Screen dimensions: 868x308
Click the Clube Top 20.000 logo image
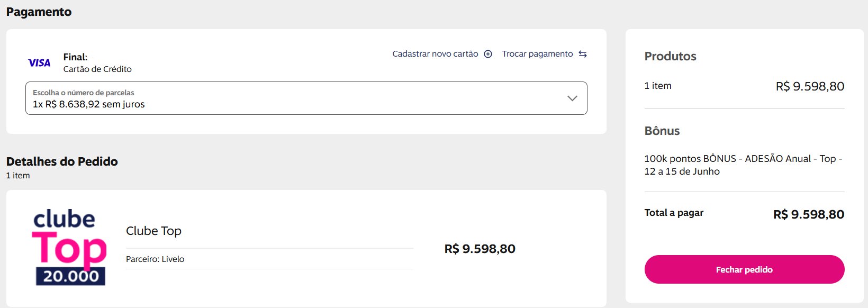(x=69, y=247)
